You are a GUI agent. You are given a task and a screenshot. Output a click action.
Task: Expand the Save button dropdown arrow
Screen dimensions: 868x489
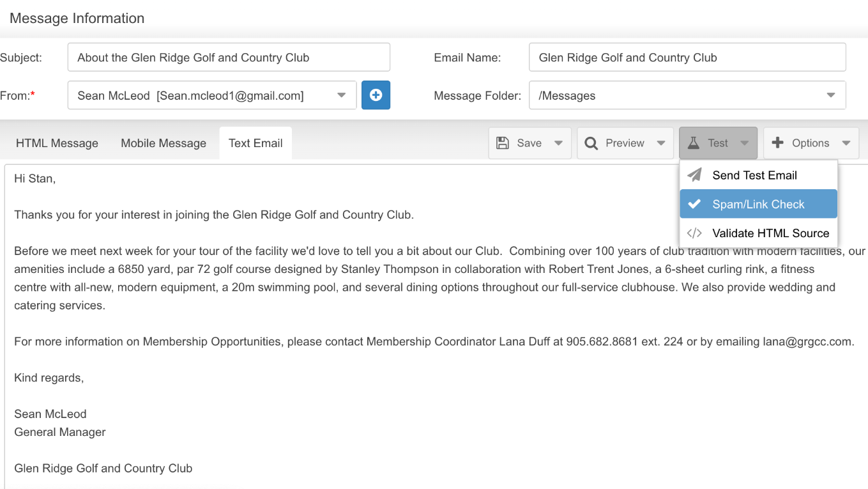[x=558, y=143]
